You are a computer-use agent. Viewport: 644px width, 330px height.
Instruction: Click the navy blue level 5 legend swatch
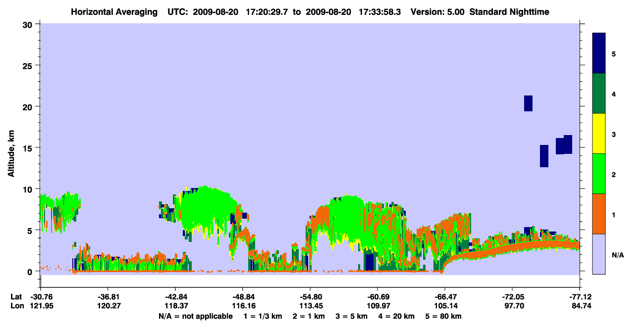point(599,53)
